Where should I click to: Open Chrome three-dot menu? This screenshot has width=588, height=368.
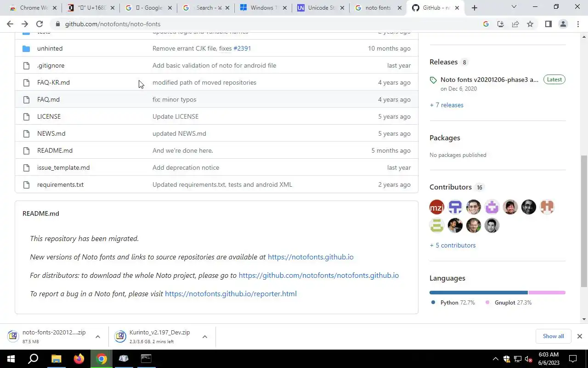click(x=578, y=24)
